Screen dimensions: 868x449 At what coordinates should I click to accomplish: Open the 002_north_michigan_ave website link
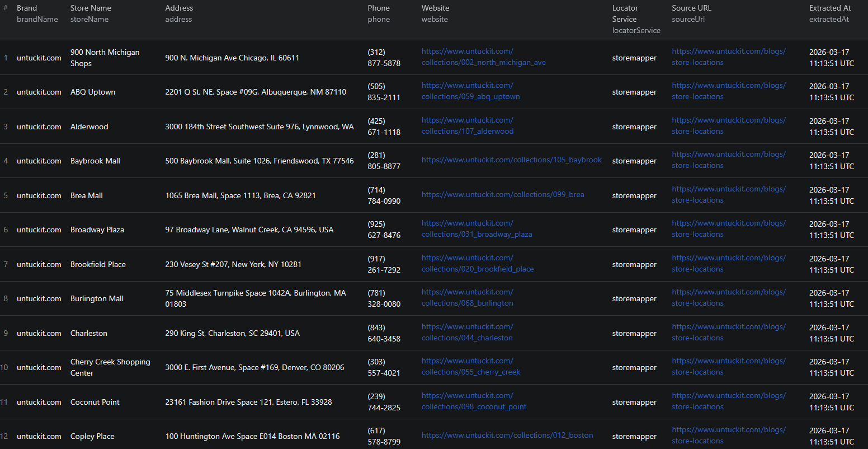[483, 57]
